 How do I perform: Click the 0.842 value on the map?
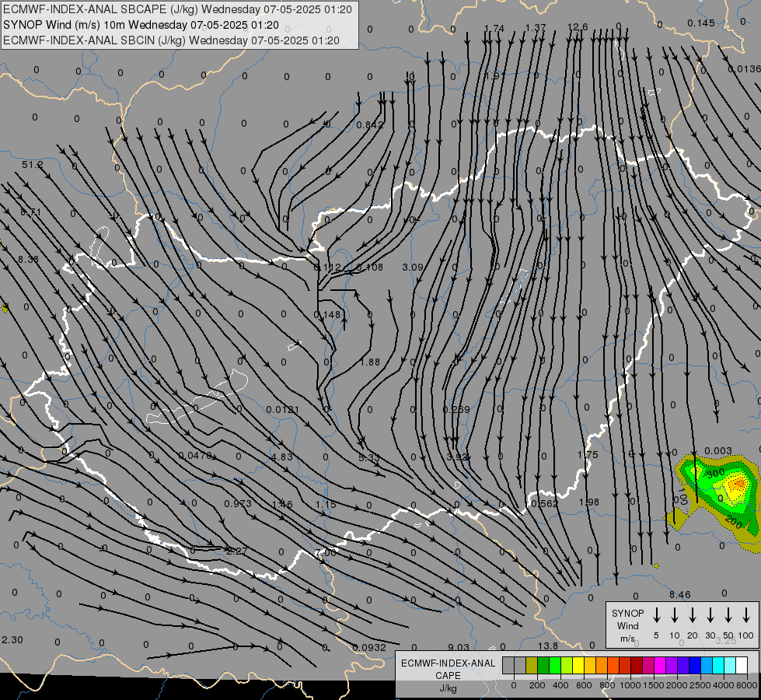click(370, 125)
